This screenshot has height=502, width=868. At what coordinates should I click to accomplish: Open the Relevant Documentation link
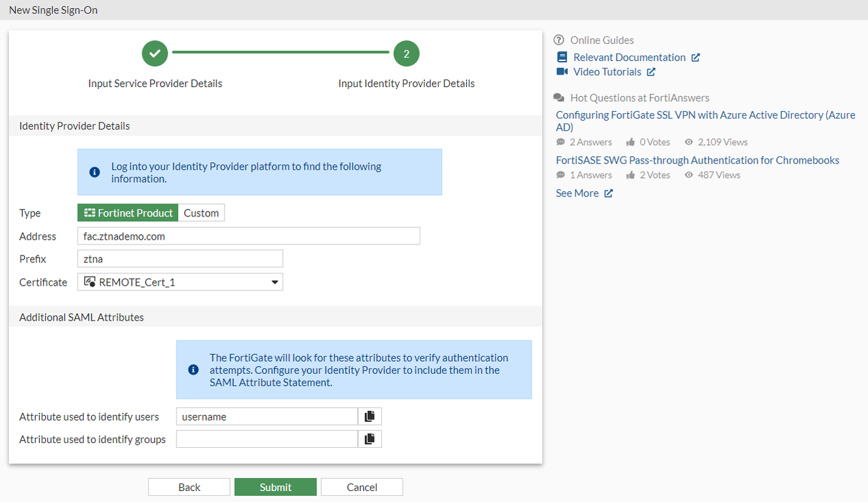(629, 58)
